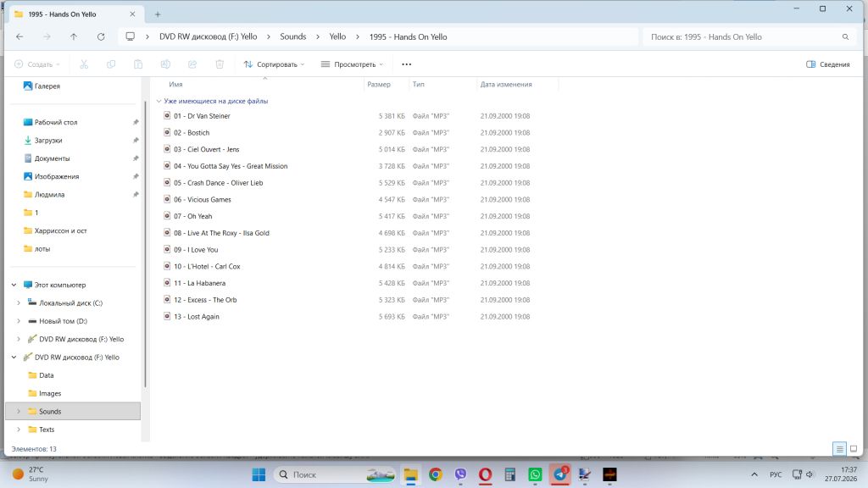
Task: Collapse the Уже имеющиеся на диске файлы group
Action: (x=159, y=102)
